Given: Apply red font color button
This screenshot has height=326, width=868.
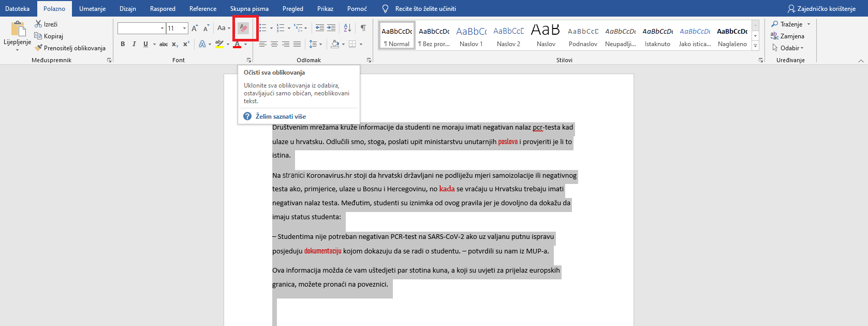Looking at the screenshot, I should (237, 44).
